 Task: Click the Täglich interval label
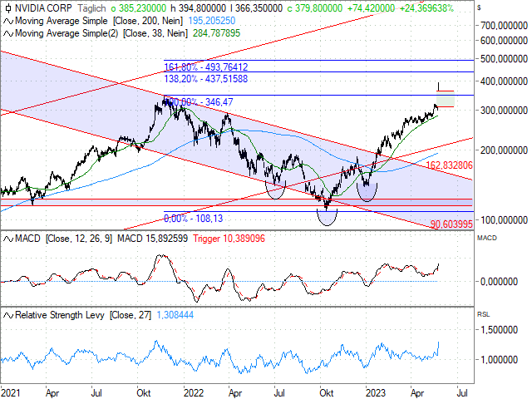coord(91,8)
